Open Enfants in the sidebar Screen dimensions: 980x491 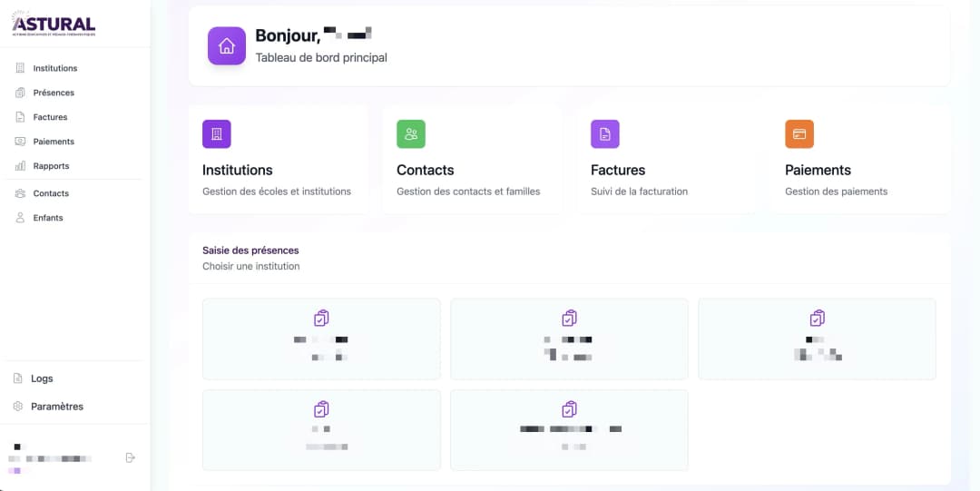pos(48,218)
